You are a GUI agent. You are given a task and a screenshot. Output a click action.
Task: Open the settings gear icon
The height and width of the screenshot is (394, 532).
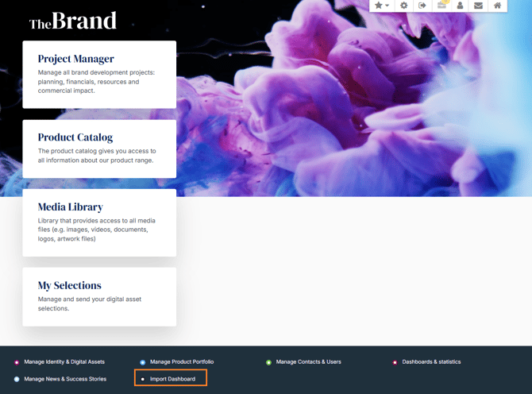click(x=403, y=6)
